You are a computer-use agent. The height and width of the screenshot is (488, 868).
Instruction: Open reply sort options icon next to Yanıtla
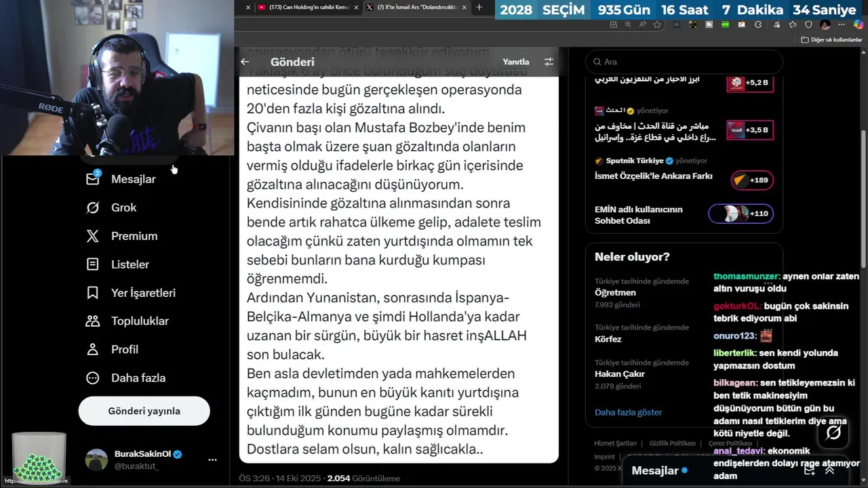549,62
